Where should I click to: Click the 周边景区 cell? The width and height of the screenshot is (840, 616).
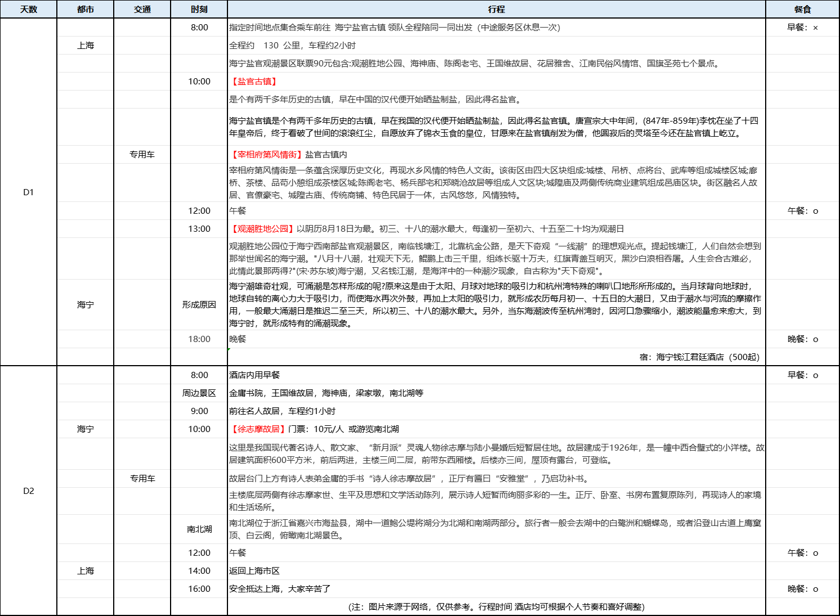[199, 393]
